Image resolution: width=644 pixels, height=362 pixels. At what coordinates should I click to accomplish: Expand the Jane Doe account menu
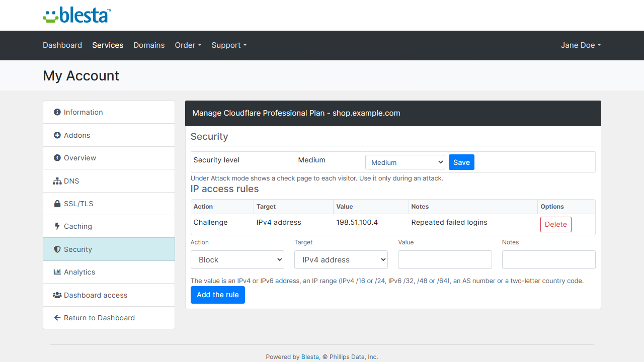click(x=581, y=45)
